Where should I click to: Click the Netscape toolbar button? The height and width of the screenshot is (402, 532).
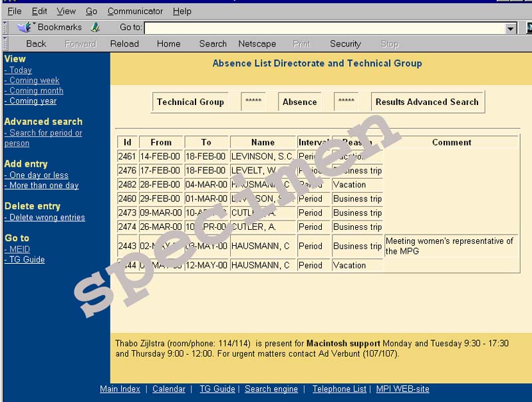(x=257, y=44)
